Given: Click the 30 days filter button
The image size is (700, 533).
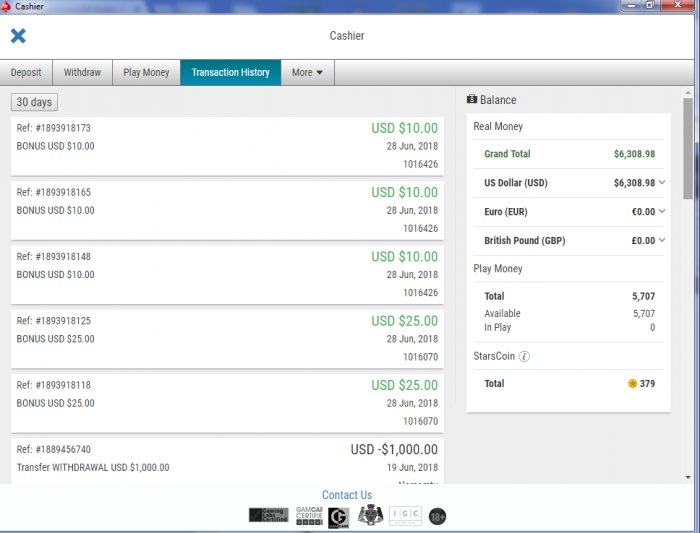Looking at the screenshot, I should pos(34,102).
